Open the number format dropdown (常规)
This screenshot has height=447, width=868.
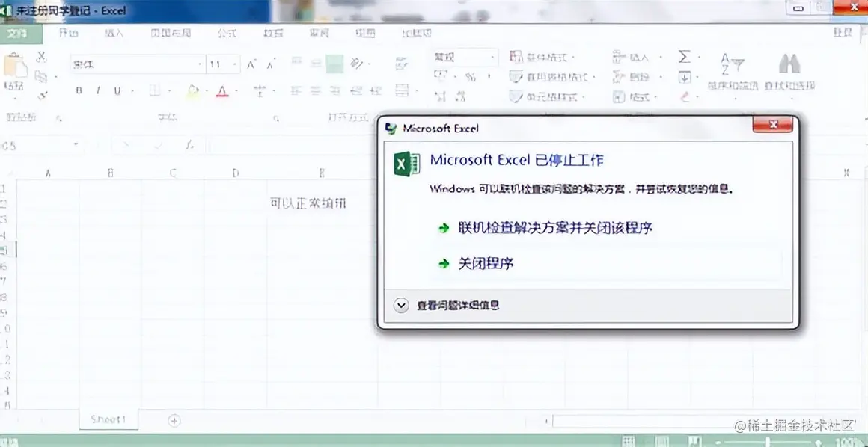[x=492, y=57]
